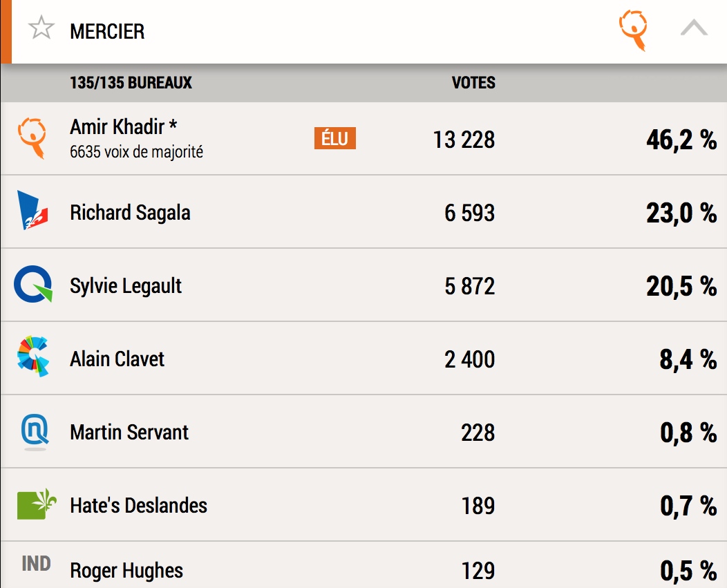Image resolution: width=727 pixels, height=588 pixels.
Task: Click the IND label beside Roger Hughes
Action: click(x=36, y=564)
